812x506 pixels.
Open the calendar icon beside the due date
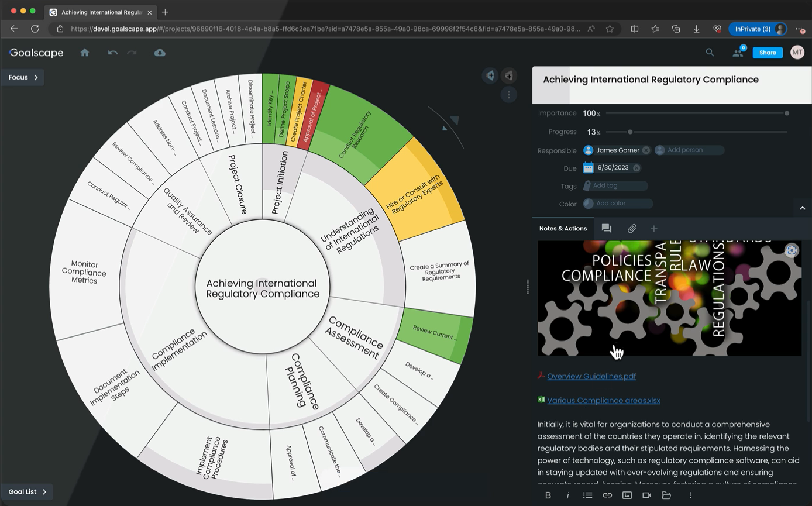(x=588, y=168)
